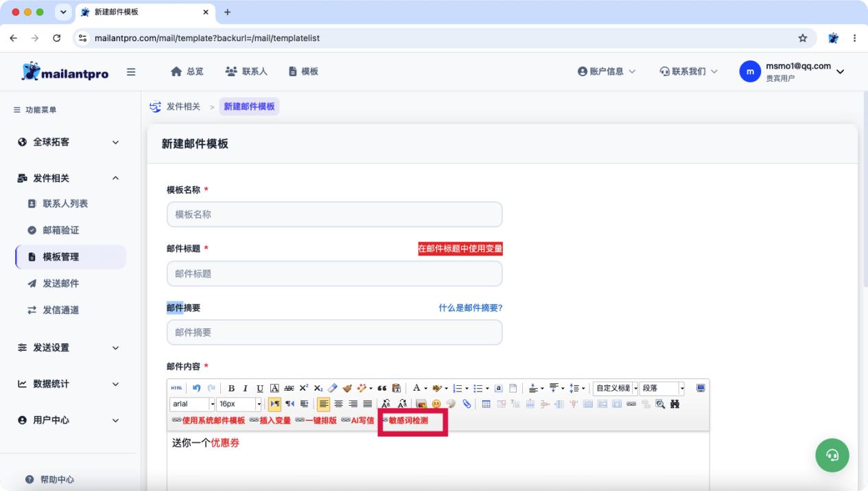Align text center in editor
The height and width of the screenshot is (491, 868).
point(338,404)
